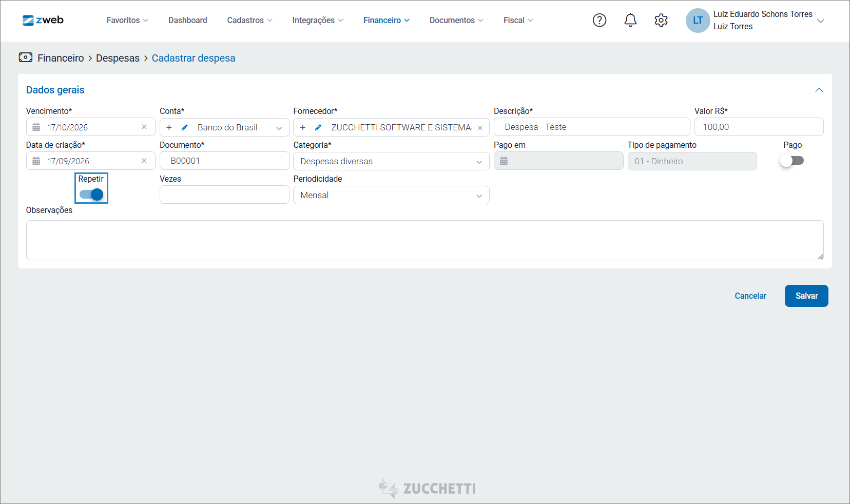Open the Cadastros menu
Screen dimensions: 850x504
click(250, 20)
